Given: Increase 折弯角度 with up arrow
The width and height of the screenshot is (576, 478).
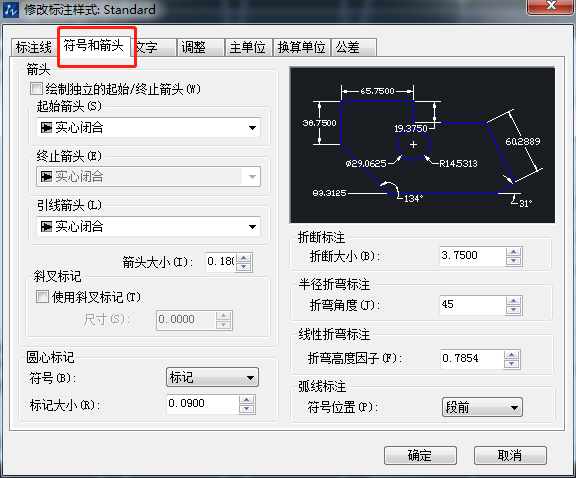Looking at the screenshot, I should tap(514, 301).
